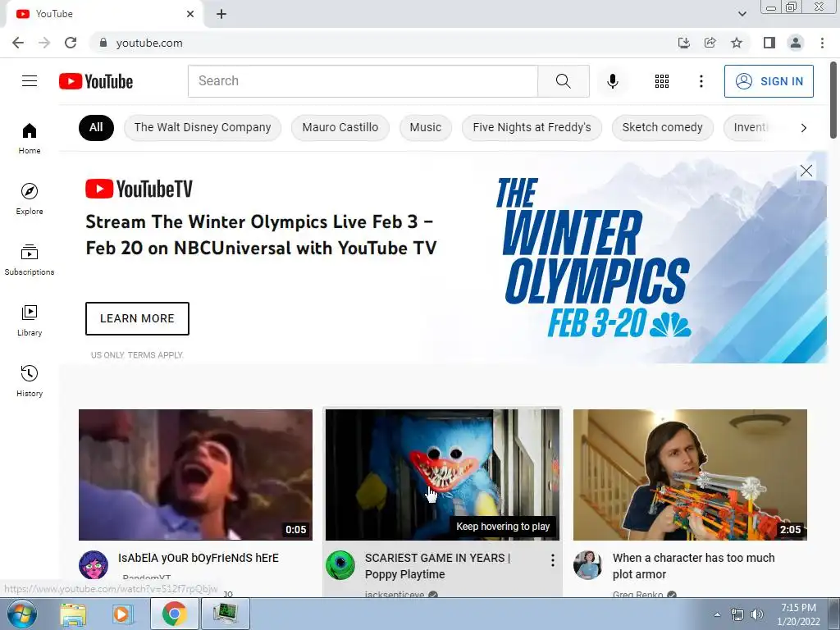Click the magnifier search button
This screenshot has height=630, width=840.
point(563,81)
